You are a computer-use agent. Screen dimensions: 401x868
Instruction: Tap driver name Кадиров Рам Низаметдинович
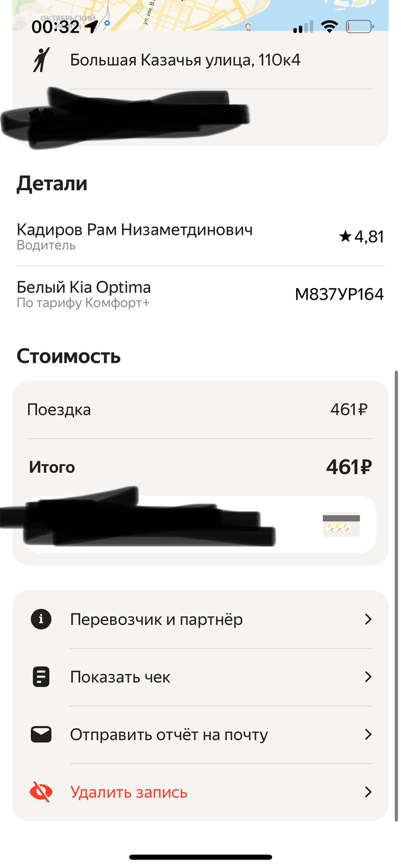(135, 230)
